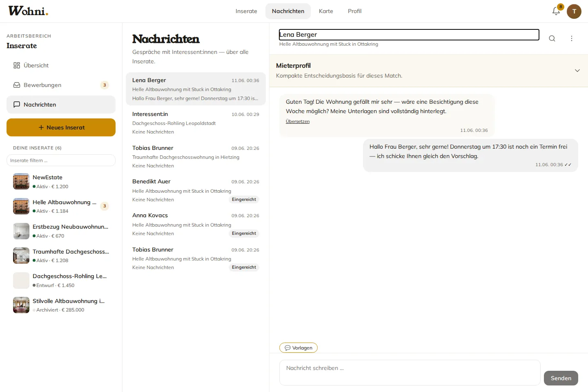Click the search icon in the chat header
This screenshot has height=392, width=588.
click(x=552, y=38)
